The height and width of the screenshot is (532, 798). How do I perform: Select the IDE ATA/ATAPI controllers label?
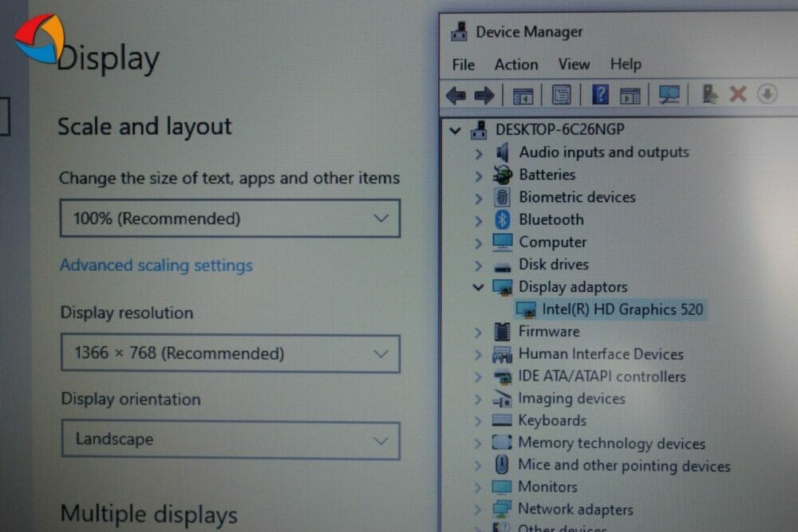pos(602,376)
